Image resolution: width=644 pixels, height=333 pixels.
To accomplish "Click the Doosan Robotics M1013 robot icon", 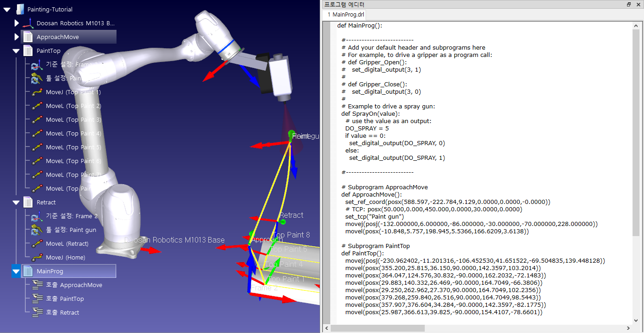I will [28, 23].
